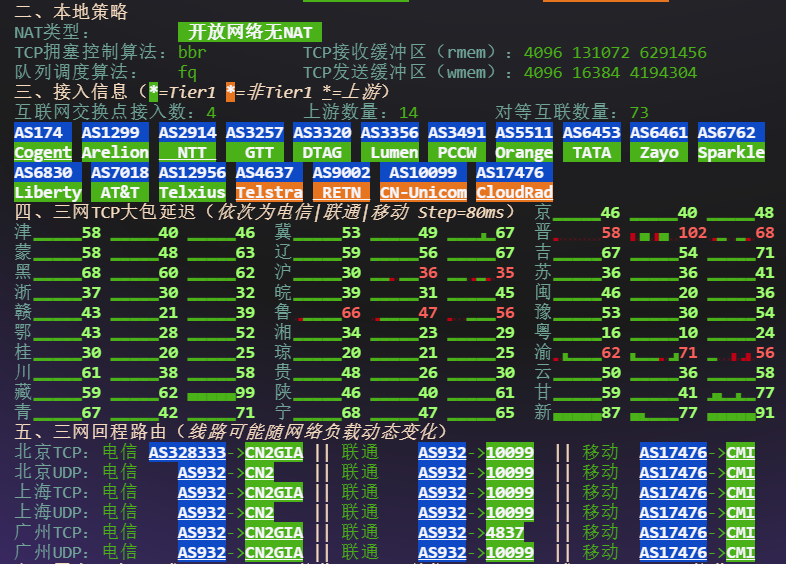Select 4837 in the 广州TCP 联通 column
Screen dimensions: 786x564
505,532
